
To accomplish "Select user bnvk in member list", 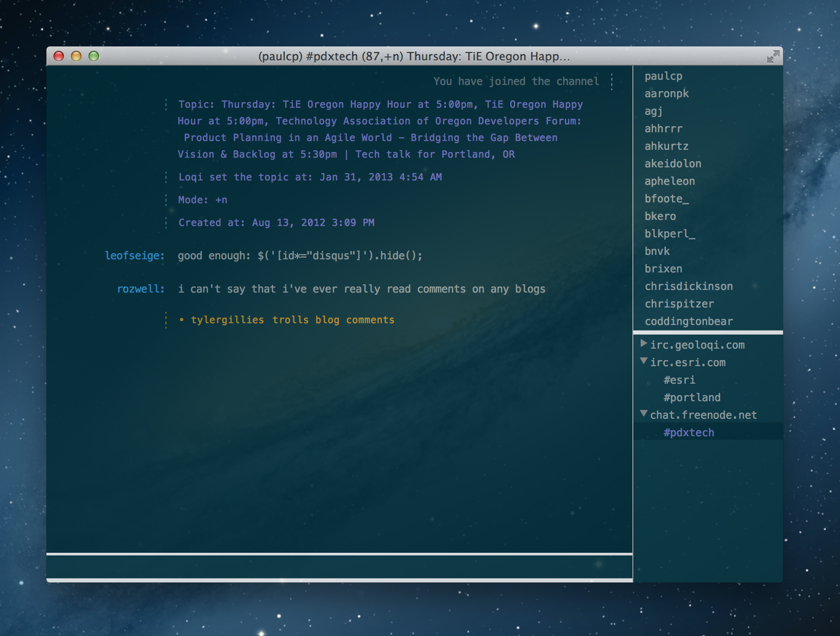I will (x=657, y=251).
